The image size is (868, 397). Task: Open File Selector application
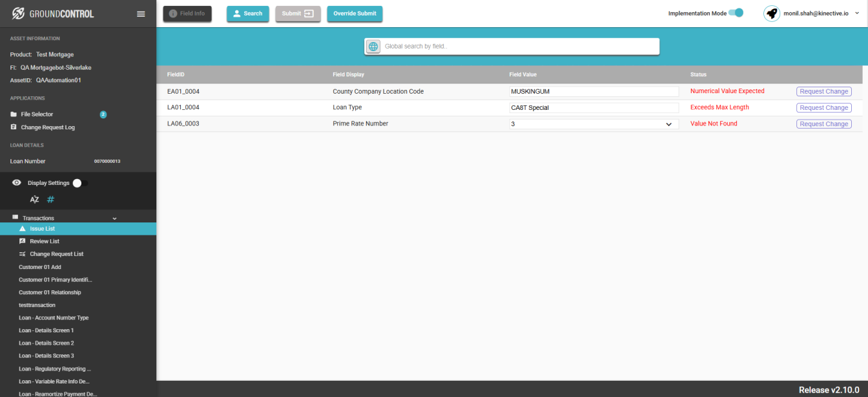(37, 114)
